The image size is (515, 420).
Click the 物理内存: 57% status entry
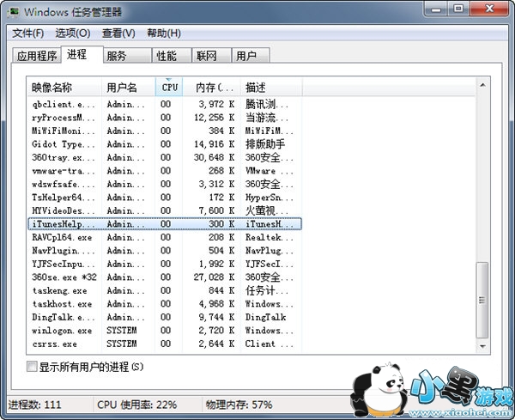(x=239, y=405)
